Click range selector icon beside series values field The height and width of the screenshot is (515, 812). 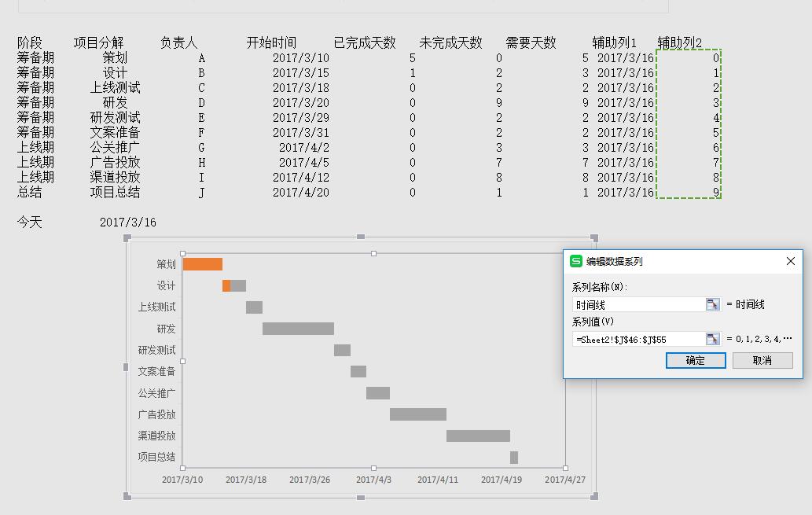click(712, 339)
